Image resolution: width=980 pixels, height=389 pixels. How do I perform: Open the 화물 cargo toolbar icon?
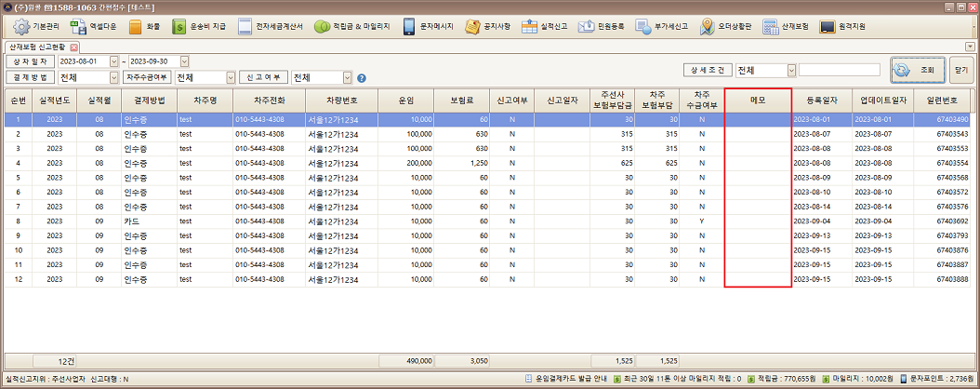(136, 26)
